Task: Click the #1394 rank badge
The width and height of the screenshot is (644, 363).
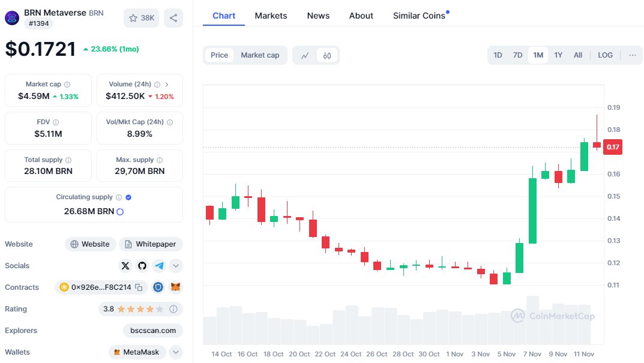Action: coord(38,24)
